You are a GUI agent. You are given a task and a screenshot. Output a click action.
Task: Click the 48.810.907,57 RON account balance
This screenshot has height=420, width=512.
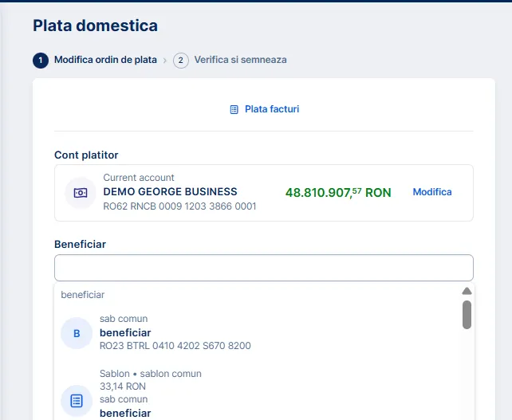click(x=338, y=193)
